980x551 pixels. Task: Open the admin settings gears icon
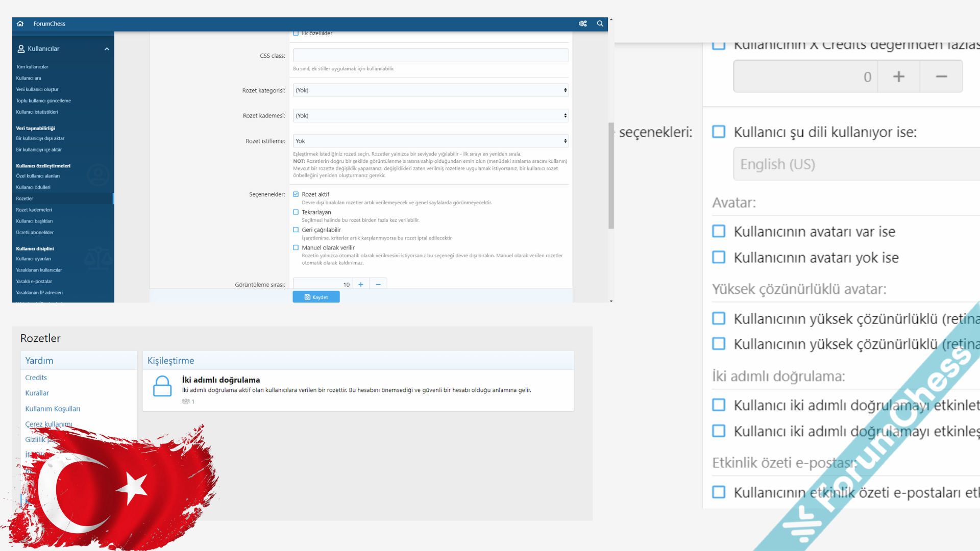[x=583, y=24]
